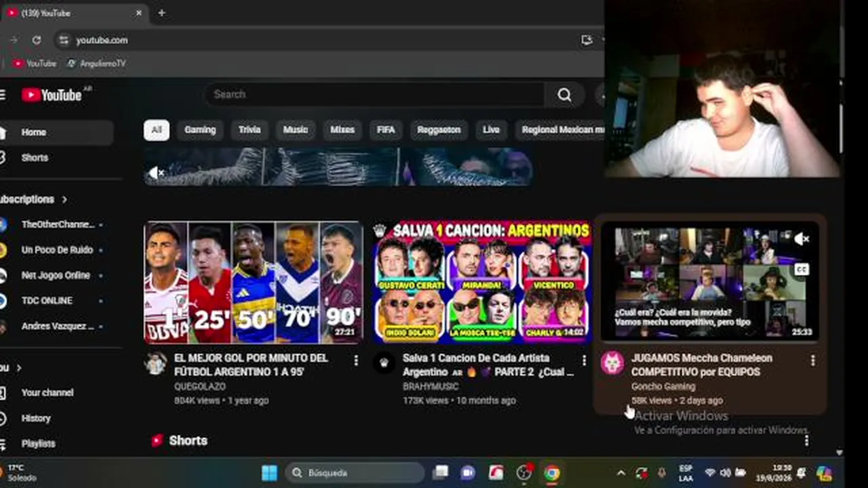
Task: Open the AngulismoTV bookmark
Action: (x=96, y=63)
